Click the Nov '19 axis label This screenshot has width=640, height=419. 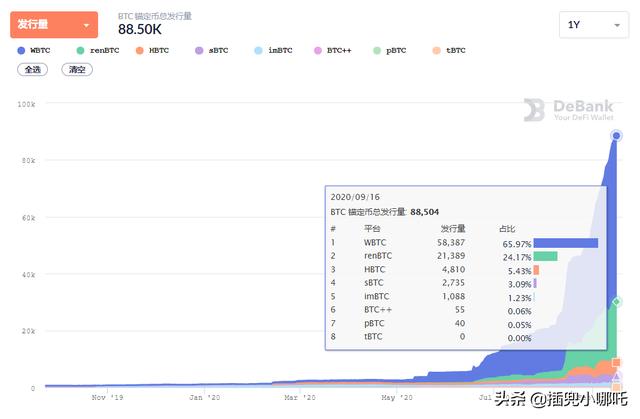tap(107, 397)
